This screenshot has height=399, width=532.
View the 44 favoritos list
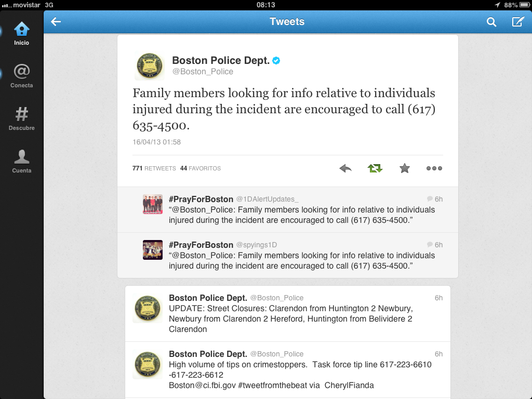click(x=200, y=168)
